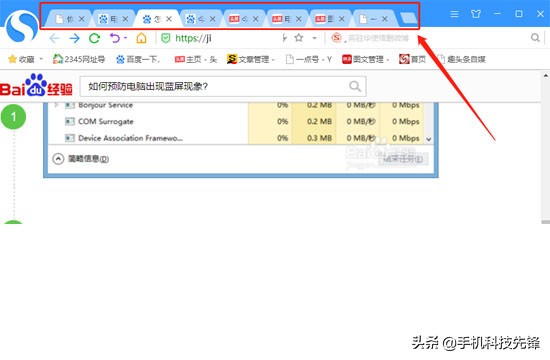Open the 收藏 favorites star in bookmarks bar

(x=21, y=59)
